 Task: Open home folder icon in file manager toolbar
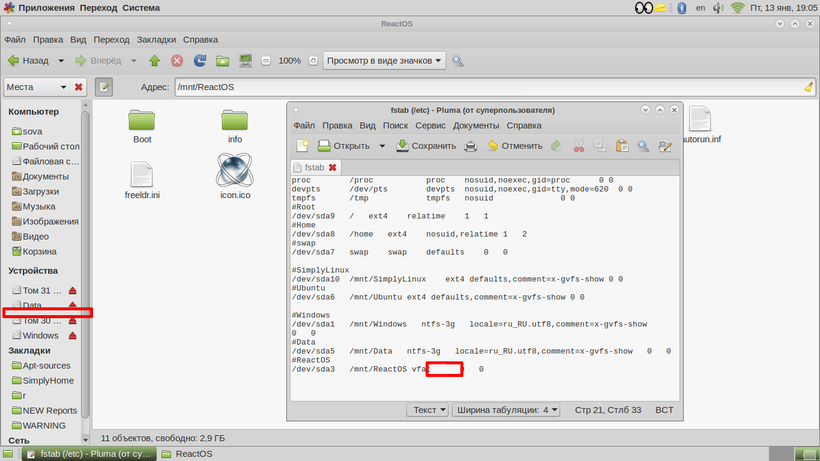pyautogui.click(x=223, y=61)
